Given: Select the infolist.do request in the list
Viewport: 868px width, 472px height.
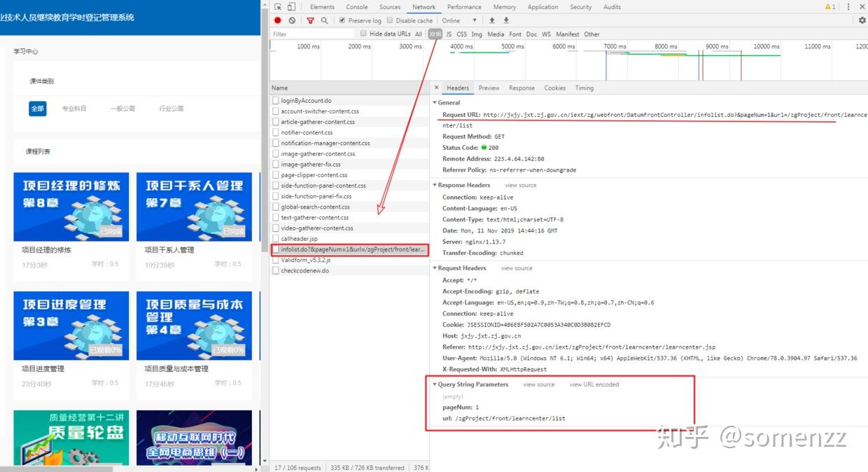Looking at the screenshot, I should pyautogui.click(x=349, y=249).
